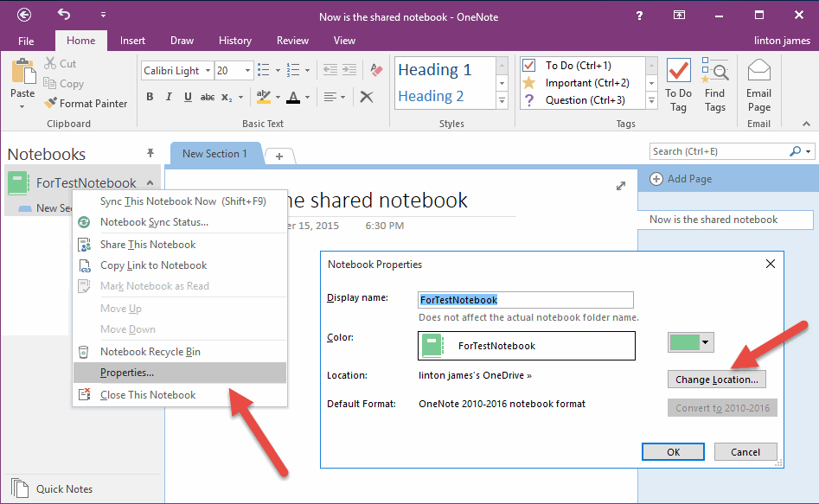Check the To Do (Ctrl+1) tag
819x504 pixels.
click(579, 66)
